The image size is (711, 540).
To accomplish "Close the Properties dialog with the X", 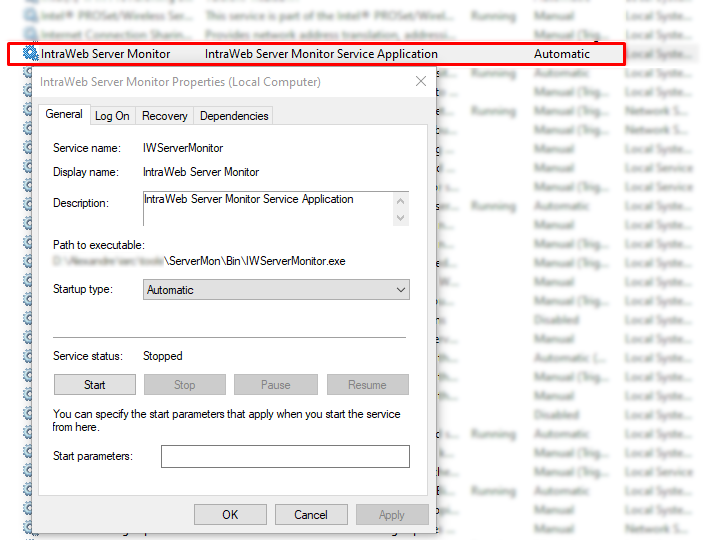I will point(421,81).
